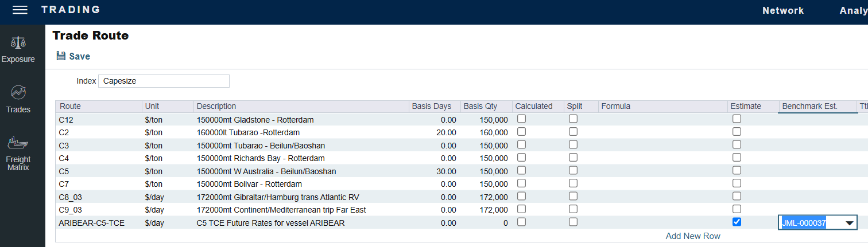Screen dimensions: 868x247
Task: Select the description for route C7
Action: point(249,184)
